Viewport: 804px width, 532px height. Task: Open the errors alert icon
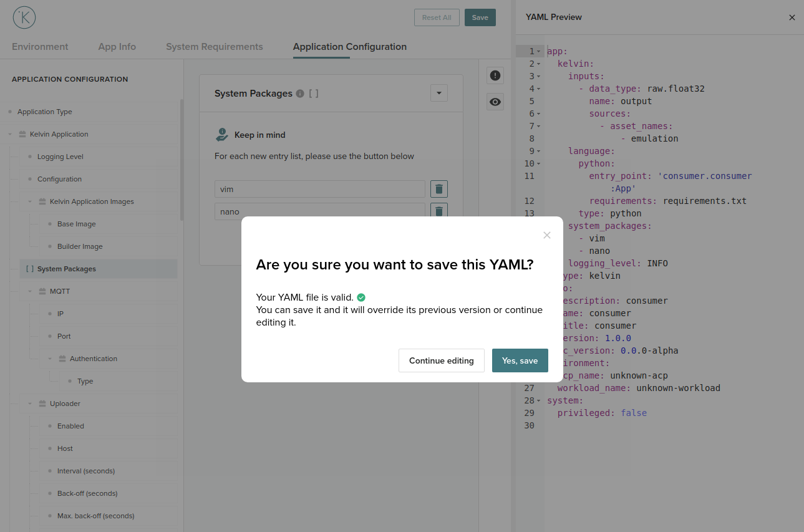[x=495, y=75]
